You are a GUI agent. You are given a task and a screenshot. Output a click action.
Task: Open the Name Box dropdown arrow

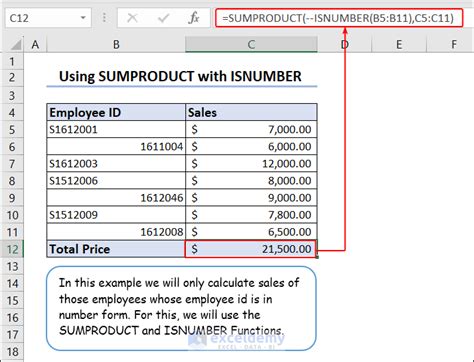(x=83, y=18)
